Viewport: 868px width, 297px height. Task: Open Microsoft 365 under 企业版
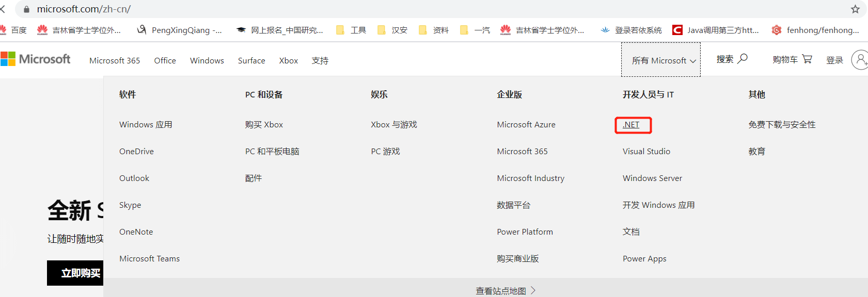[522, 152]
